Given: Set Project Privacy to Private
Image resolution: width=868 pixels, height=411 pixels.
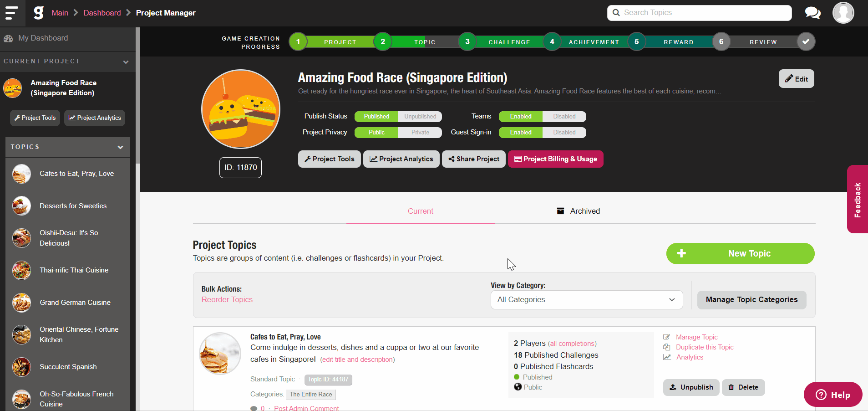Looking at the screenshot, I should coord(420,133).
